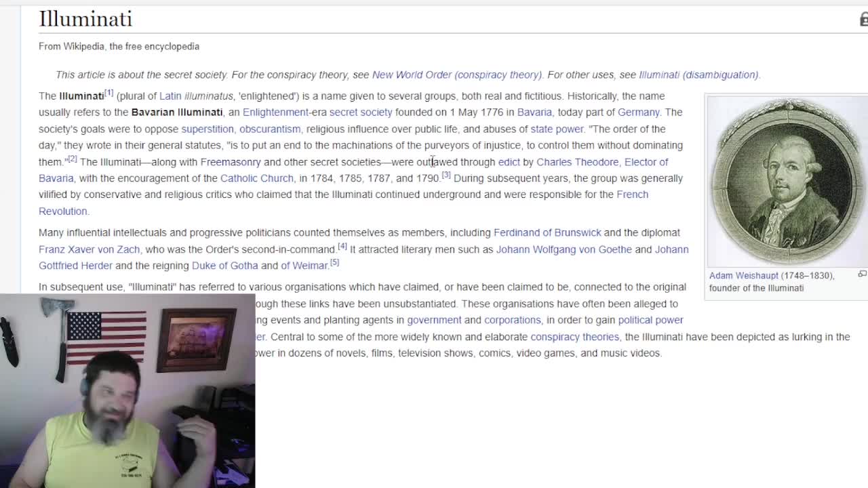This screenshot has height=488, width=868.
Task: Click the bold 'Bavarian Illuminati' text
Action: pyautogui.click(x=177, y=113)
